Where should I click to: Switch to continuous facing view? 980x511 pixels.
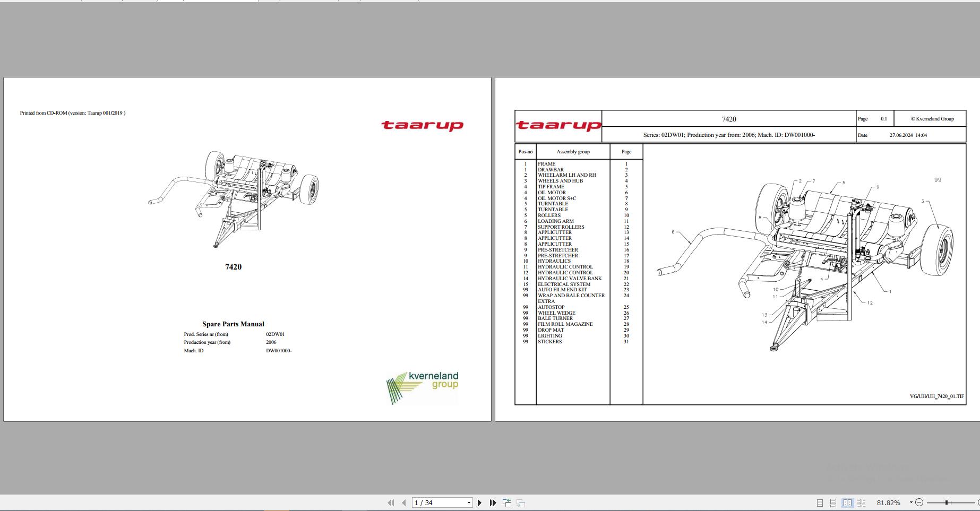861,503
